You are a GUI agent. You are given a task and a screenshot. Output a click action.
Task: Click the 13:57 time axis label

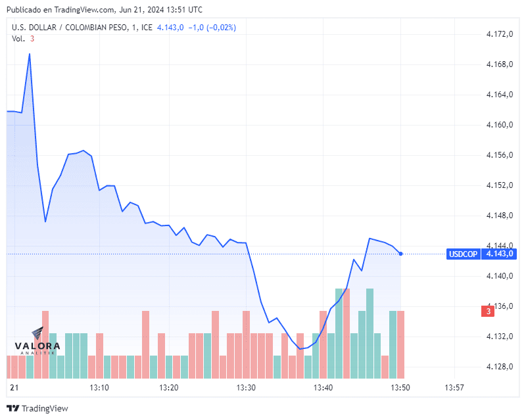click(x=454, y=388)
